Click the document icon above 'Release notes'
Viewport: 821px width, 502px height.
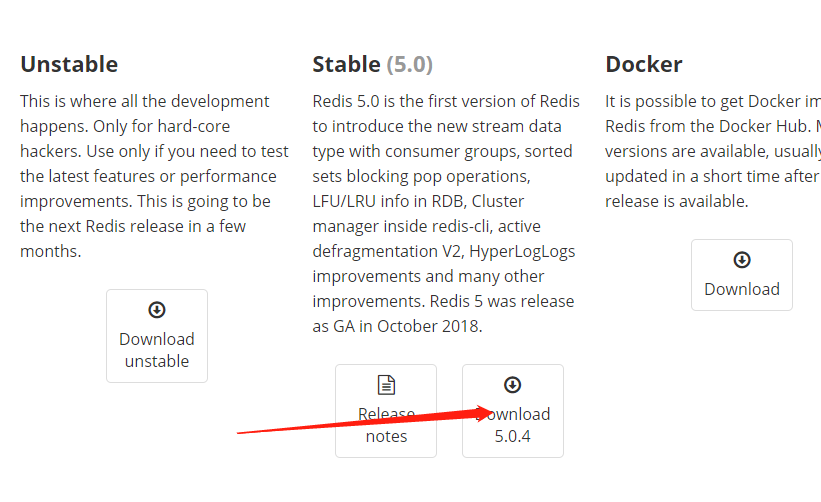386,385
